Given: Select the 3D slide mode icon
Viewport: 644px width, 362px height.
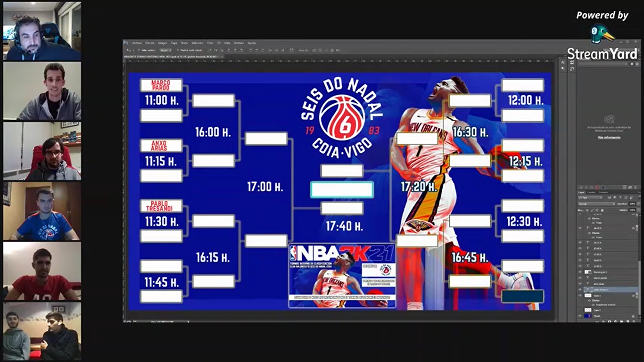Looking at the screenshot, I should click(332, 50).
